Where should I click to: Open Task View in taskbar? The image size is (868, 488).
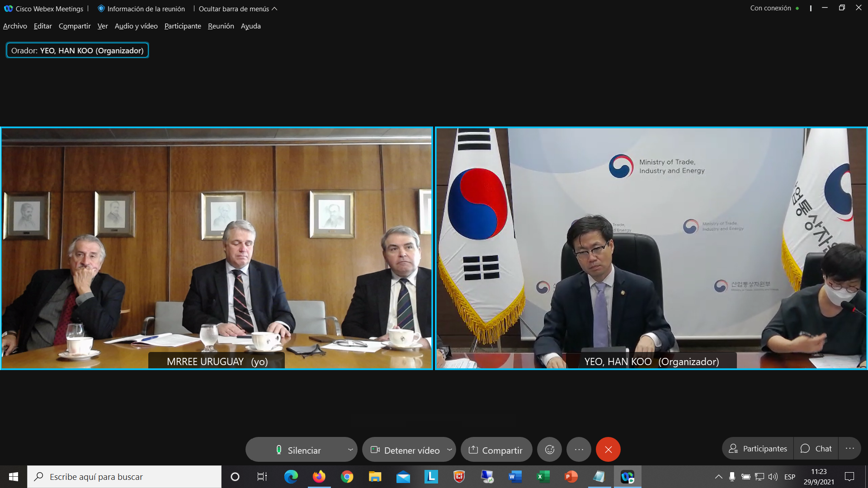(262, 477)
